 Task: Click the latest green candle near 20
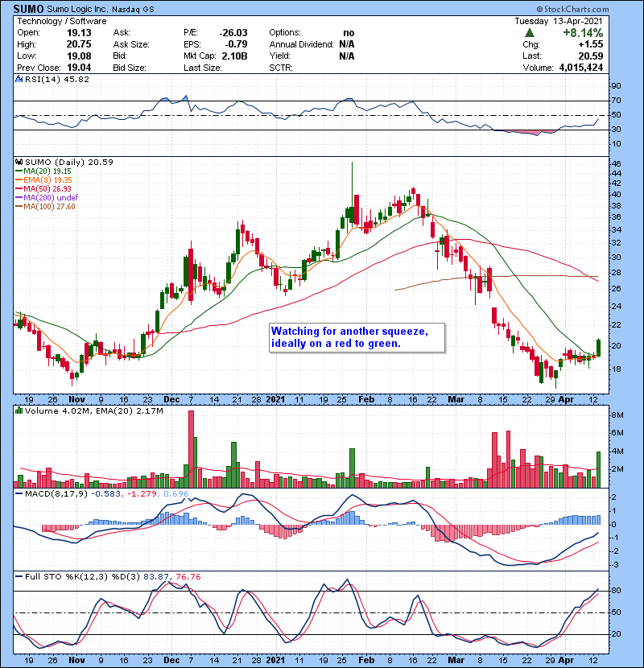coord(598,347)
